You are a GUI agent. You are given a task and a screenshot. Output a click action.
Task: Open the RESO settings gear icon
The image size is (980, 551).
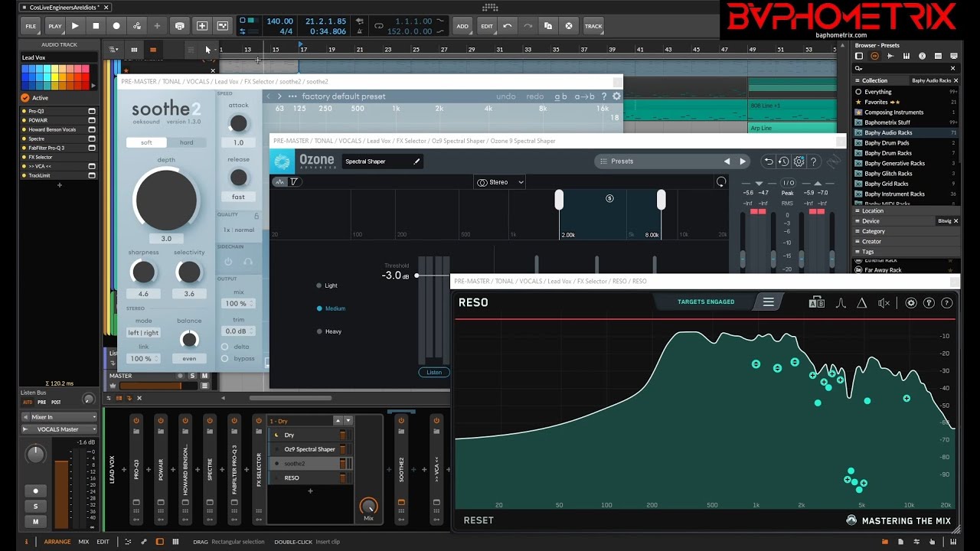tap(911, 303)
